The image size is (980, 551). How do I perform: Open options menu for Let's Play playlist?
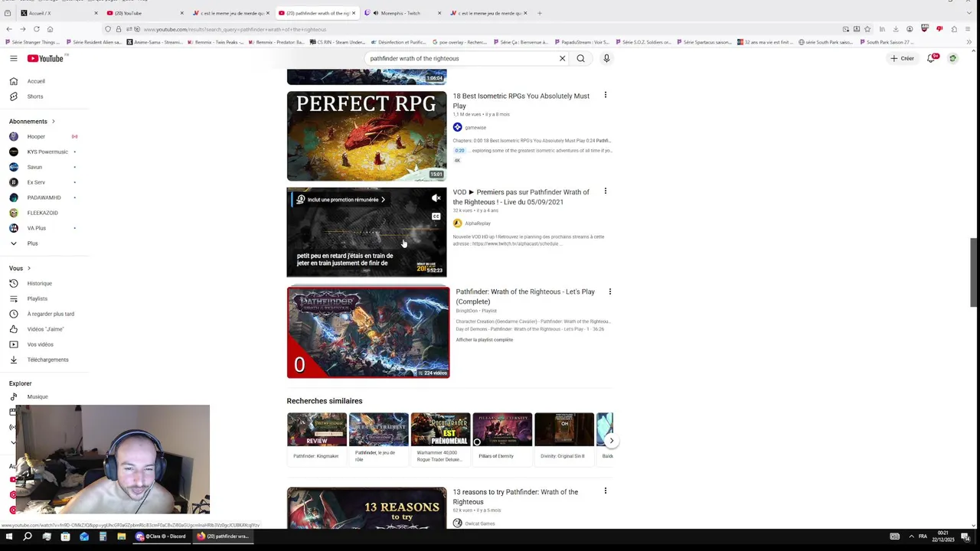pyautogui.click(x=609, y=292)
